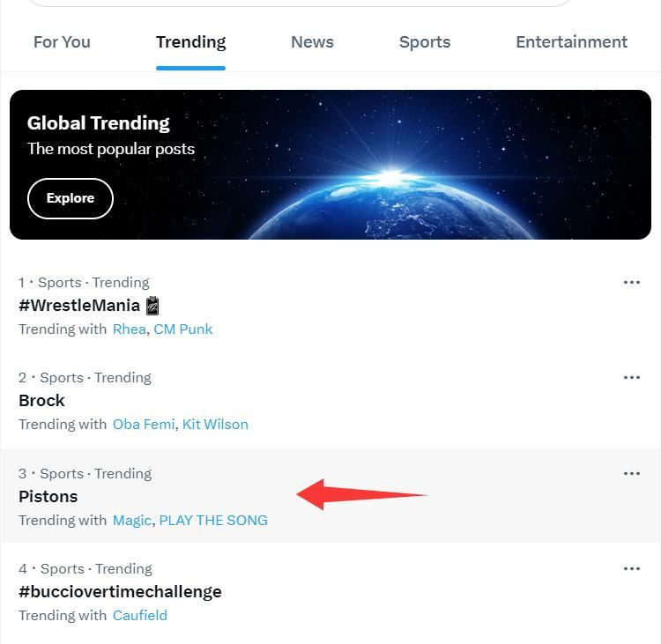Follow the Oba Femi trend link
This screenshot has width=661, height=644.
(x=144, y=425)
